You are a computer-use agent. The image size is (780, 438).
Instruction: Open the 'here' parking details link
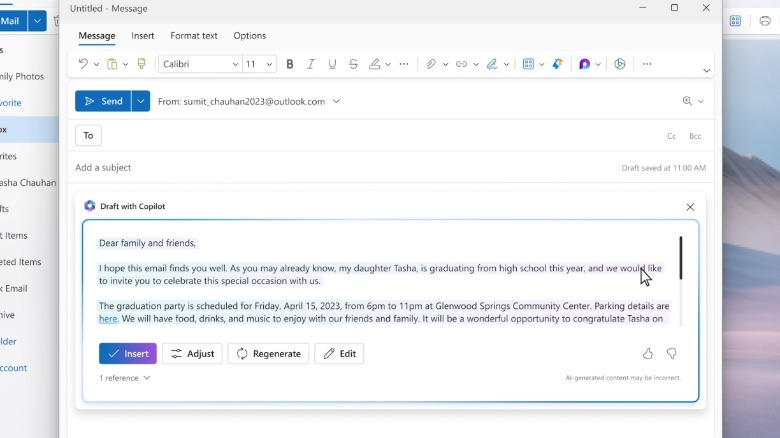[x=108, y=319]
